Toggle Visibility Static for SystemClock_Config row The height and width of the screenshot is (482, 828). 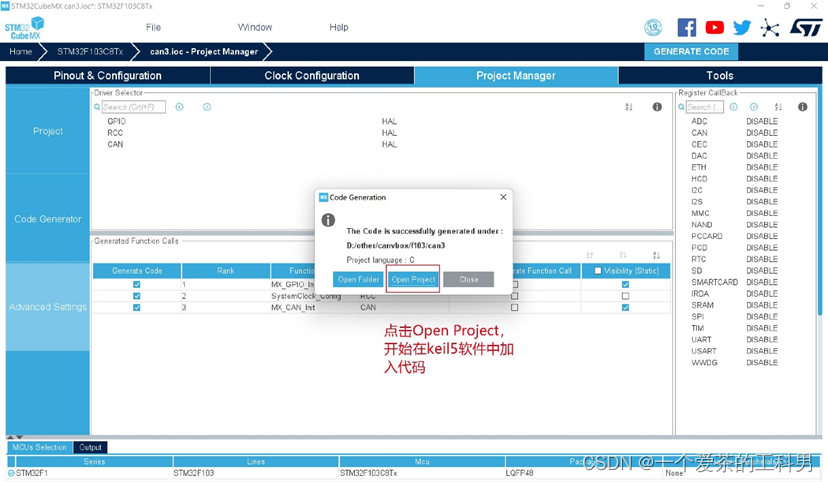click(x=625, y=296)
